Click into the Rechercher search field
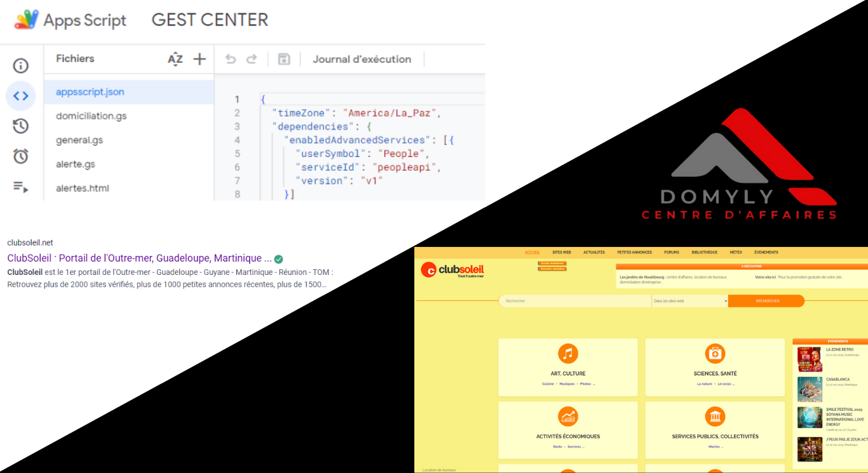This screenshot has width=868, height=473. (574, 301)
